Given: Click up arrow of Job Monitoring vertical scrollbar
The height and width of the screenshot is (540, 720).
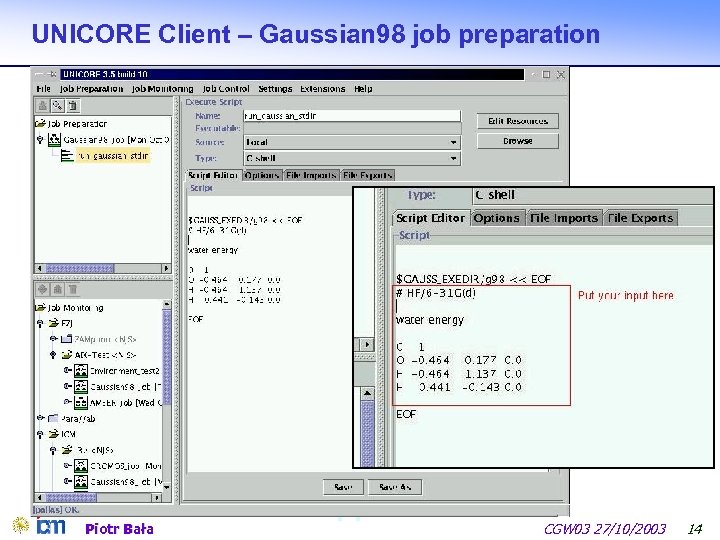Looking at the screenshot, I should tap(167, 304).
